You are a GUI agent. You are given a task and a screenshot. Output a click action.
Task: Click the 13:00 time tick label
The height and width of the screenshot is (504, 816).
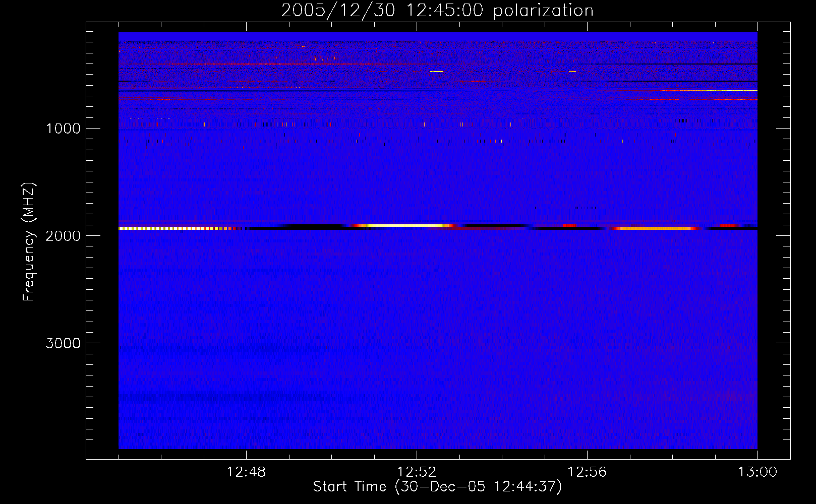click(x=757, y=472)
